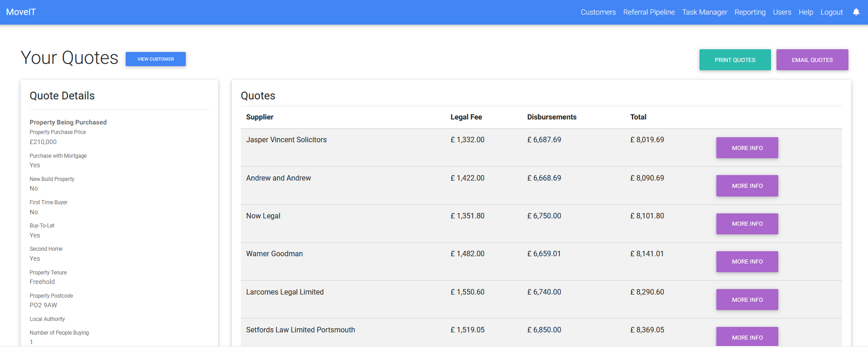Click disbursements value £ 6,740.00
The width and height of the screenshot is (868, 362).
544,292
